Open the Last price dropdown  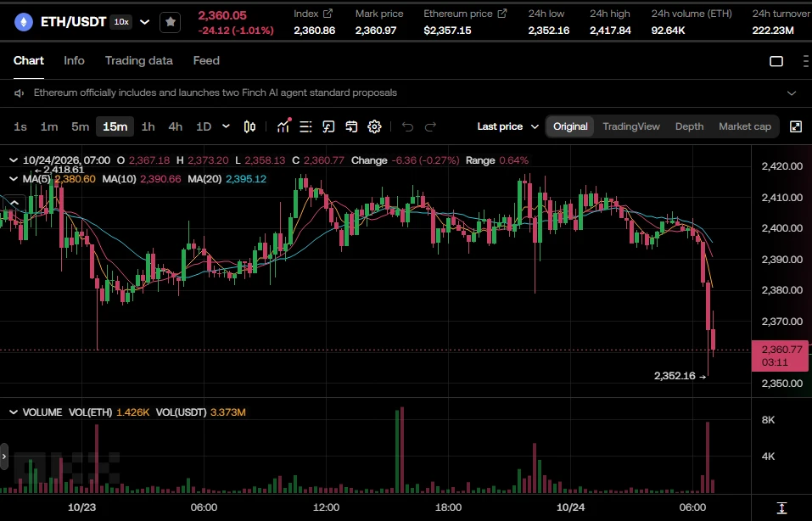coord(508,126)
